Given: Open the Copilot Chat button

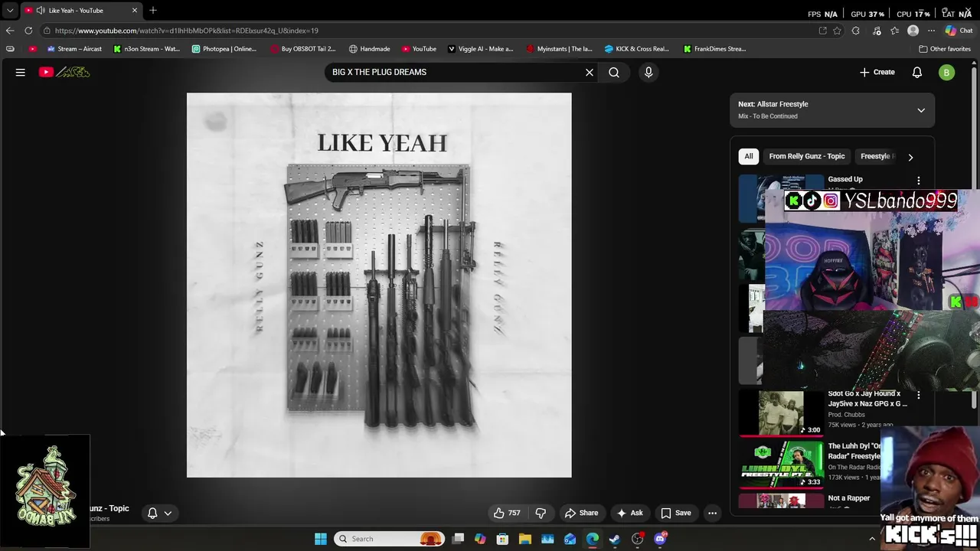Looking at the screenshot, I should tap(959, 31).
